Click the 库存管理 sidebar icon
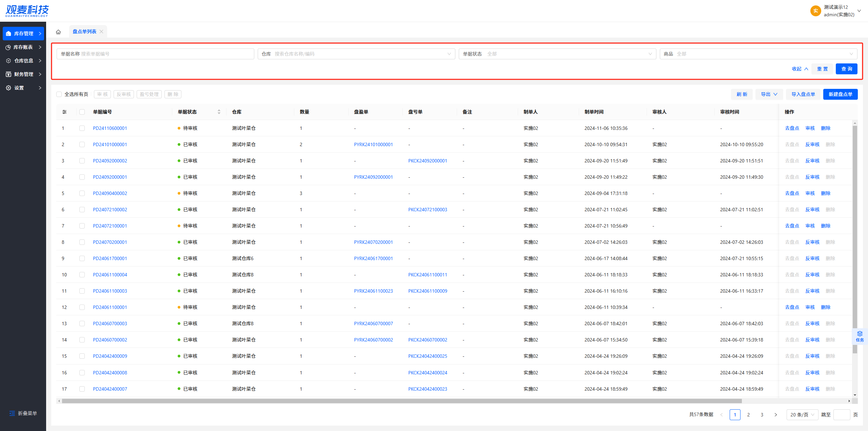This screenshot has height=431, width=868. click(x=8, y=34)
